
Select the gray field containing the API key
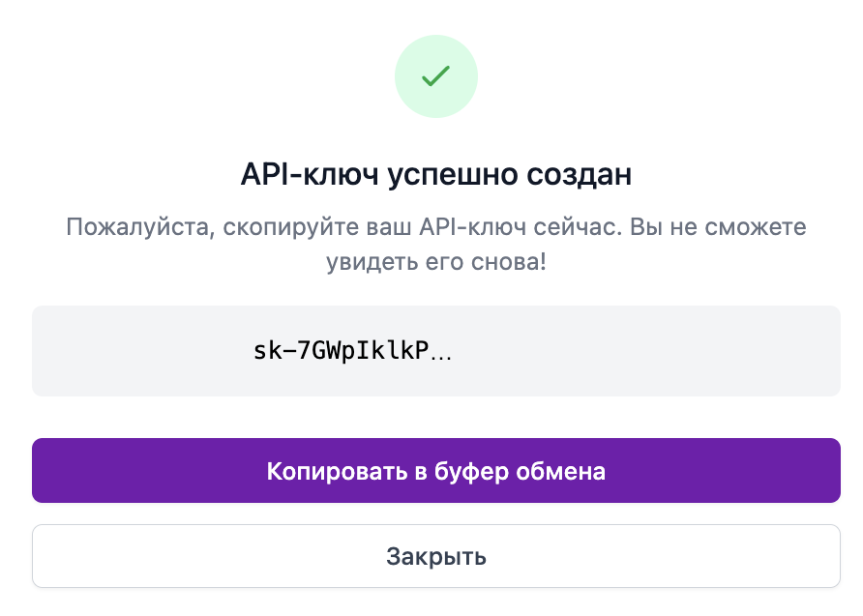(436, 349)
